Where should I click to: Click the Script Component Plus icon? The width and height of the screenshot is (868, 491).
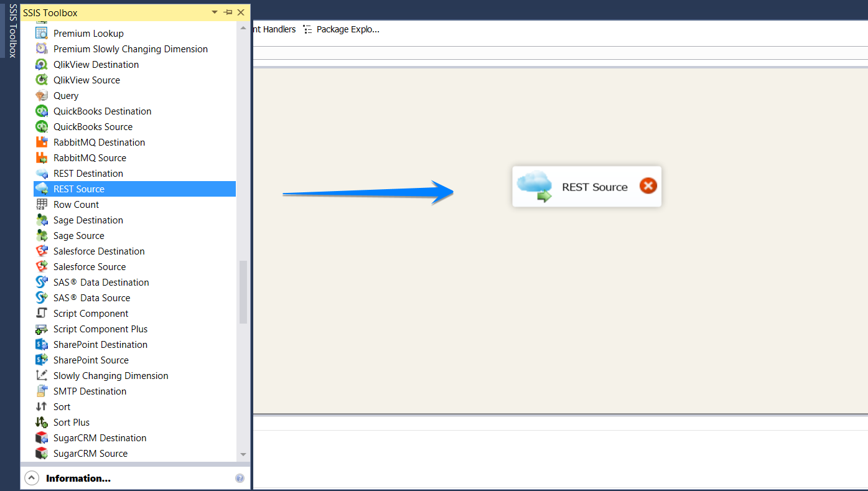coord(42,329)
